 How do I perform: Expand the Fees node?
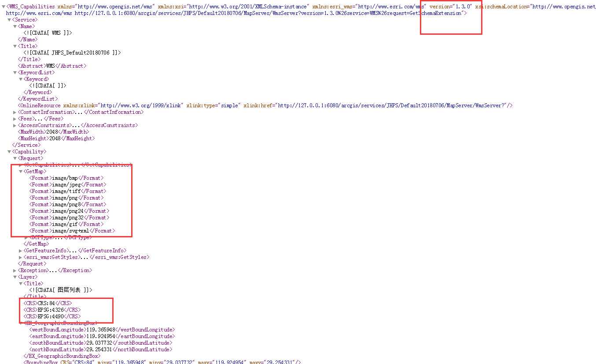point(15,119)
